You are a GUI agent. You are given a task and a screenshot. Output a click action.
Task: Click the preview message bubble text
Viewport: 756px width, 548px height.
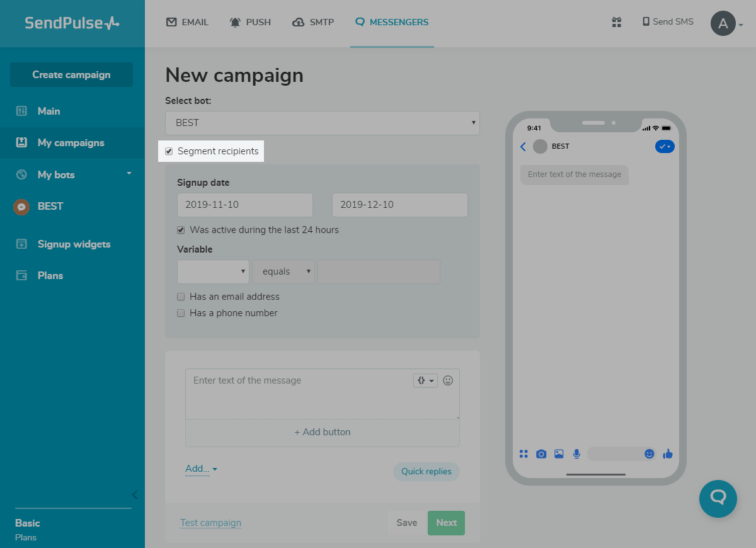pos(575,174)
